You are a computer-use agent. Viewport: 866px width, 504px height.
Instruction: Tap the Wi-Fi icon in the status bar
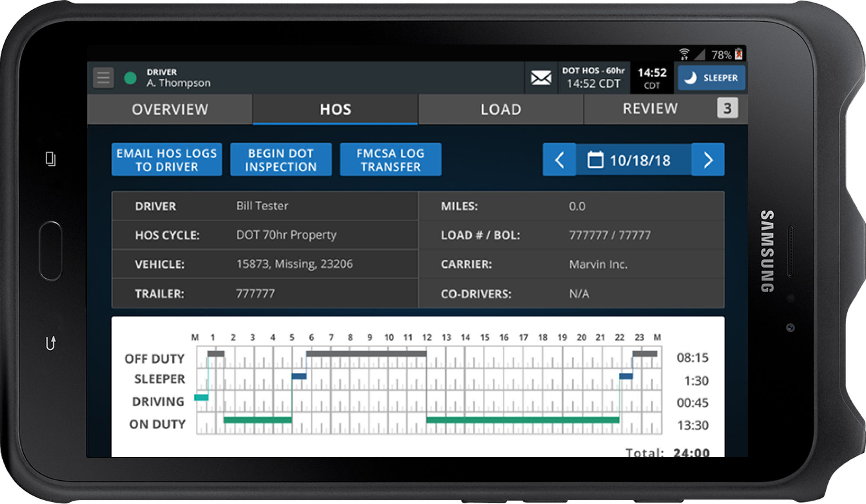pyautogui.click(x=684, y=54)
